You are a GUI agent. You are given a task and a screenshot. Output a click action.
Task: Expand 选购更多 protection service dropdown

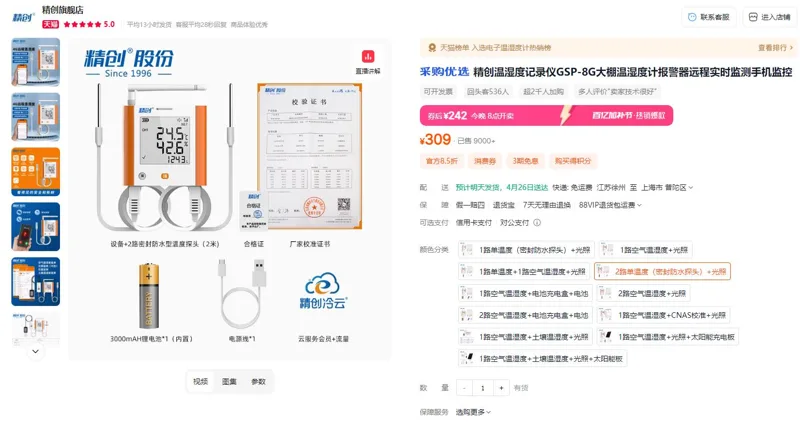[x=473, y=412]
